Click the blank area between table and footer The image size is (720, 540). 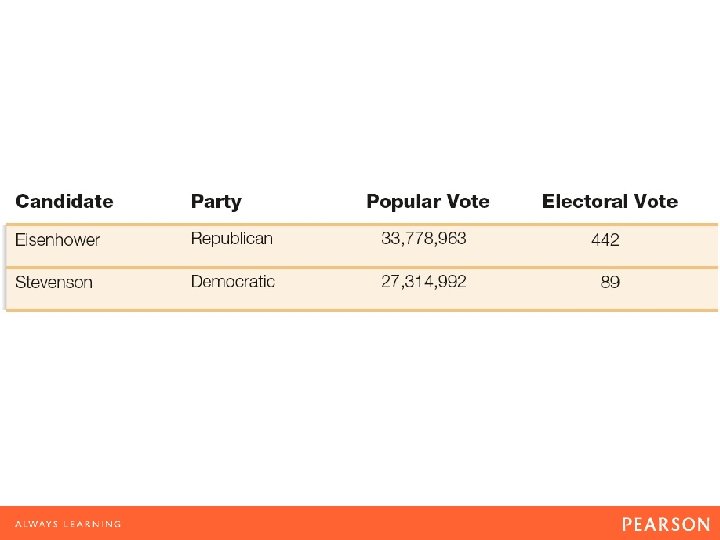click(x=360, y=410)
